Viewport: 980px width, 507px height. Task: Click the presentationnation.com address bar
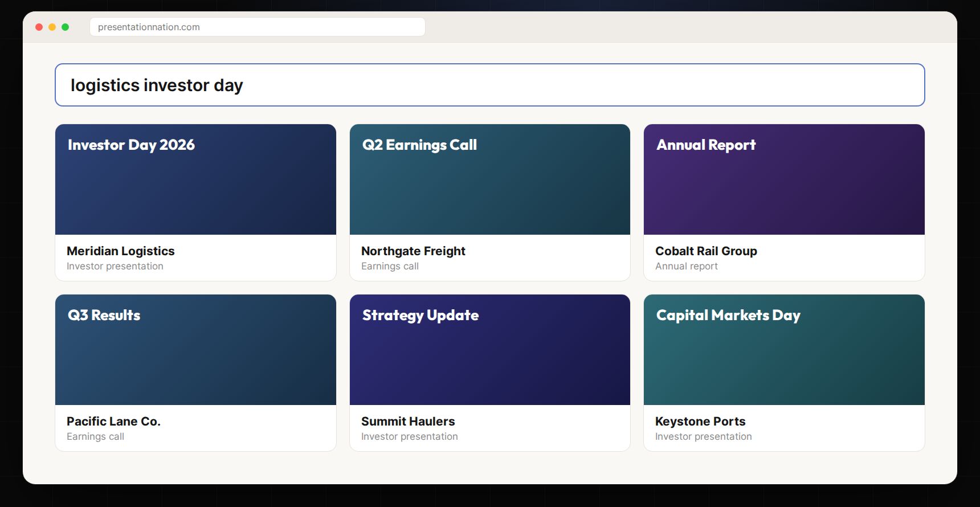[x=258, y=27]
